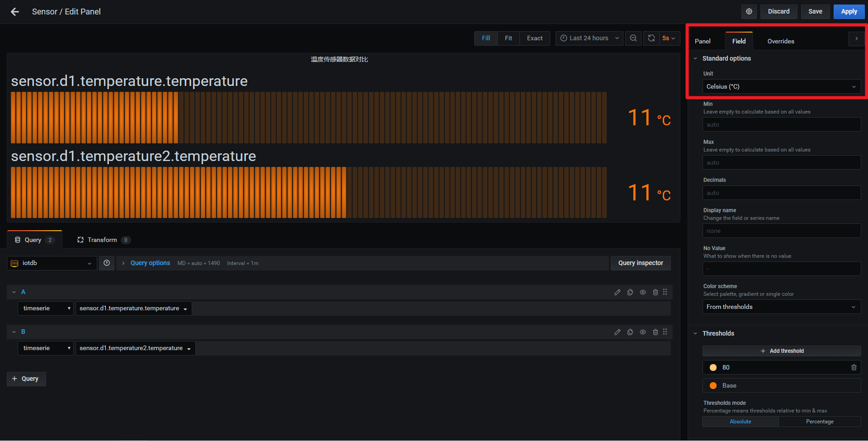Screen dimensions: 868x441
Task: Delete query A with the trash icon
Action: [656, 292]
